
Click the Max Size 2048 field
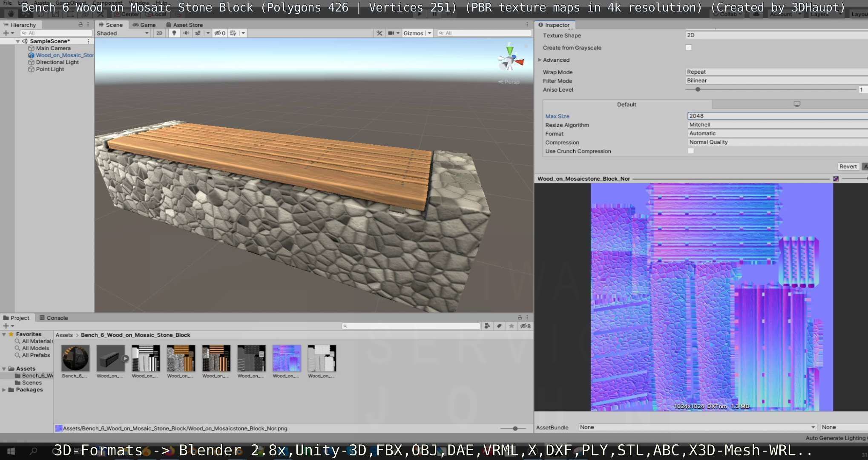(x=778, y=116)
